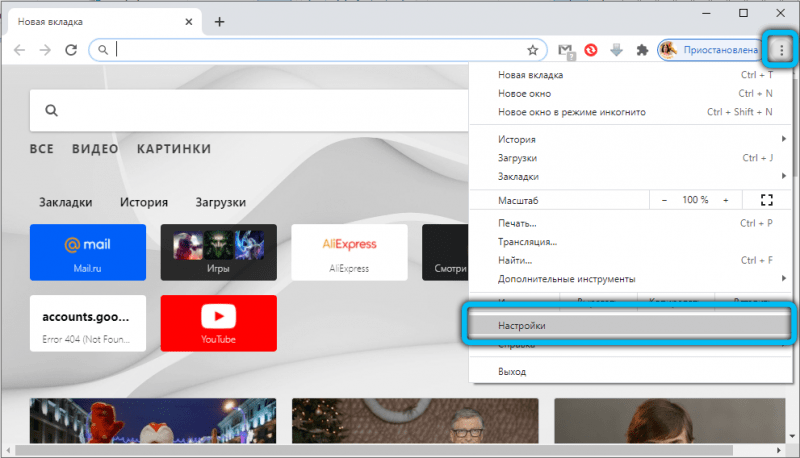Viewport: 800px width, 458px height.
Task: Choose Новое окно menu item
Action: [631, 94]
